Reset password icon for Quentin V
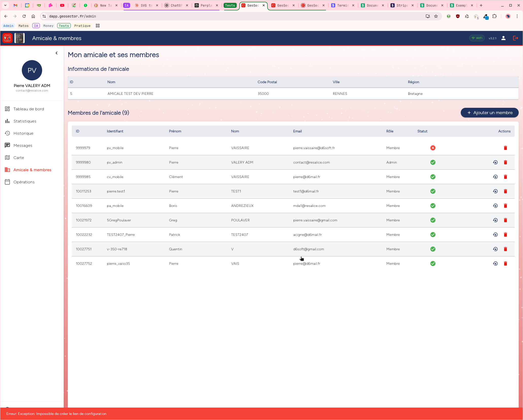Image resolution: width=523 pixels, height=420 pixels. 495,249
